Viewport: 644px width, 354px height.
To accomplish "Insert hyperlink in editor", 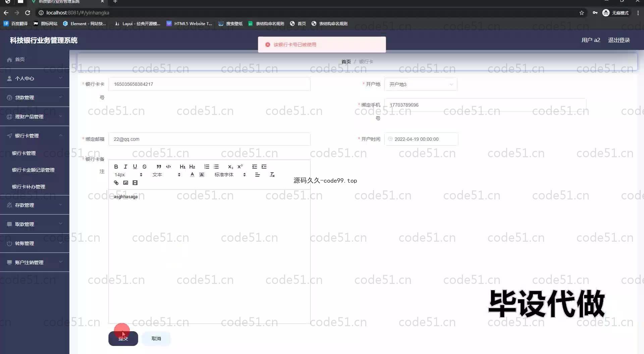I will [x=116, y=183].
